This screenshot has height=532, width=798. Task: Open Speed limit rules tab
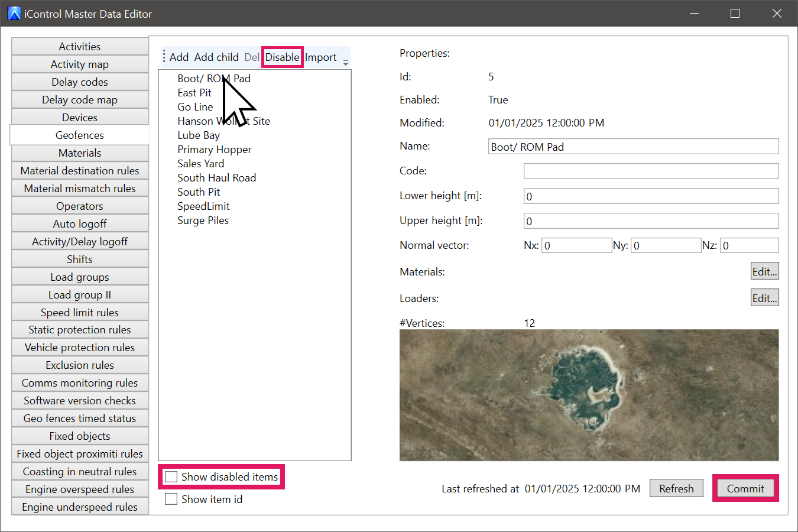coord(80,313)
